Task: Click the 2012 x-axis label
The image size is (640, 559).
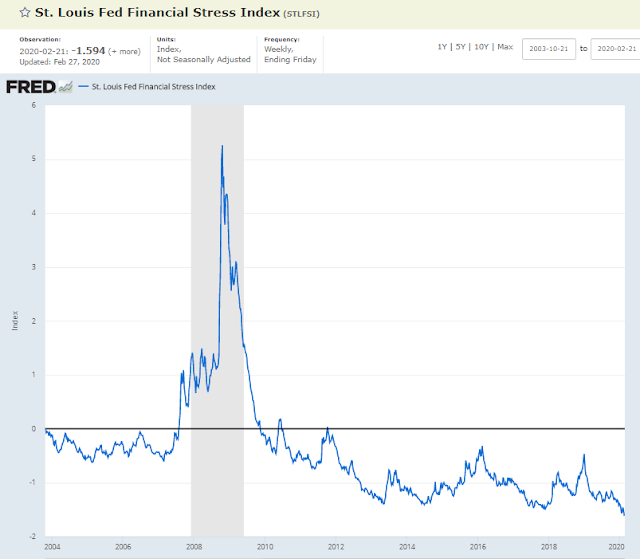Action: 336,547
